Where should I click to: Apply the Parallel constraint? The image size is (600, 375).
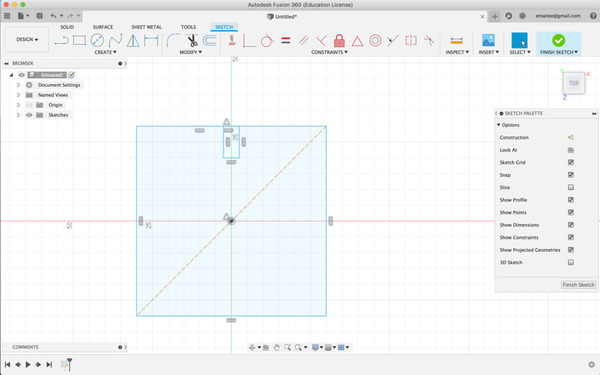pyautogui.click(x=303, y=40)
